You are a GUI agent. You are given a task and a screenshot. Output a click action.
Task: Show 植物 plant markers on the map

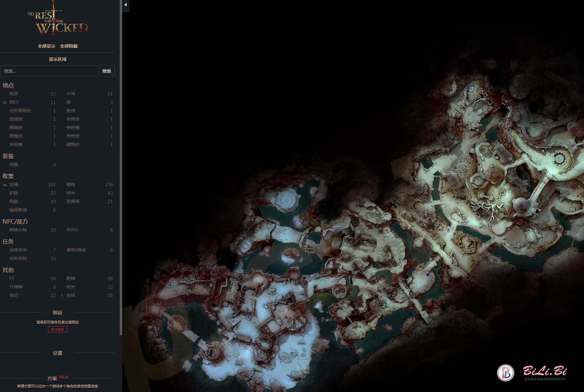tap(70, 185)
